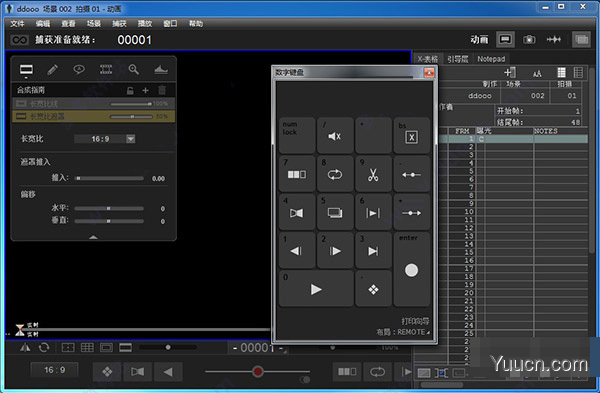The image size is (600, 393).
Task: Toggle loop with keypad 8 key
Action: [x=335, y=173]
